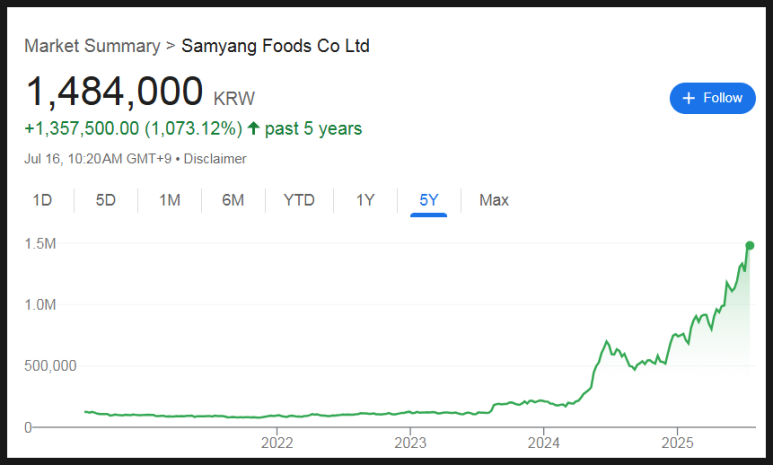Screen dimensions: 773x465
Task: Click the 1,484,000 KRW price value
Action: click(x=140, y=92)
